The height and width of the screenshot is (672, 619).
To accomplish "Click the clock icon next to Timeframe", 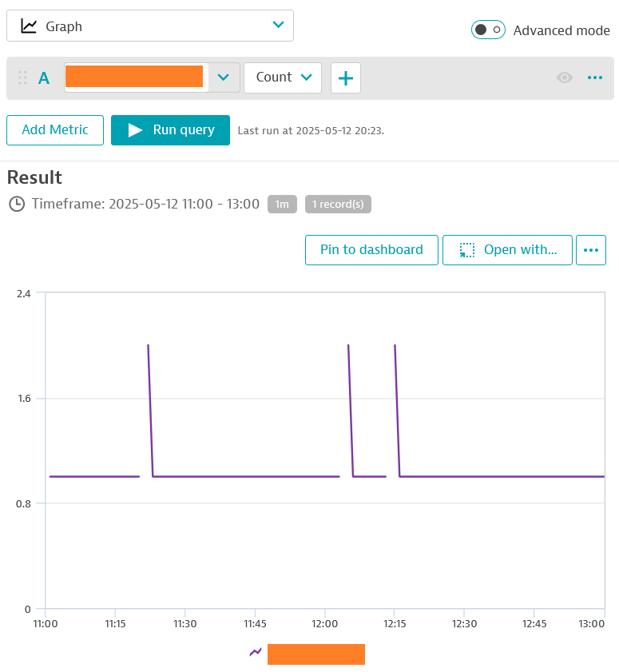I will pyautogui.click(x=17, y=204).
